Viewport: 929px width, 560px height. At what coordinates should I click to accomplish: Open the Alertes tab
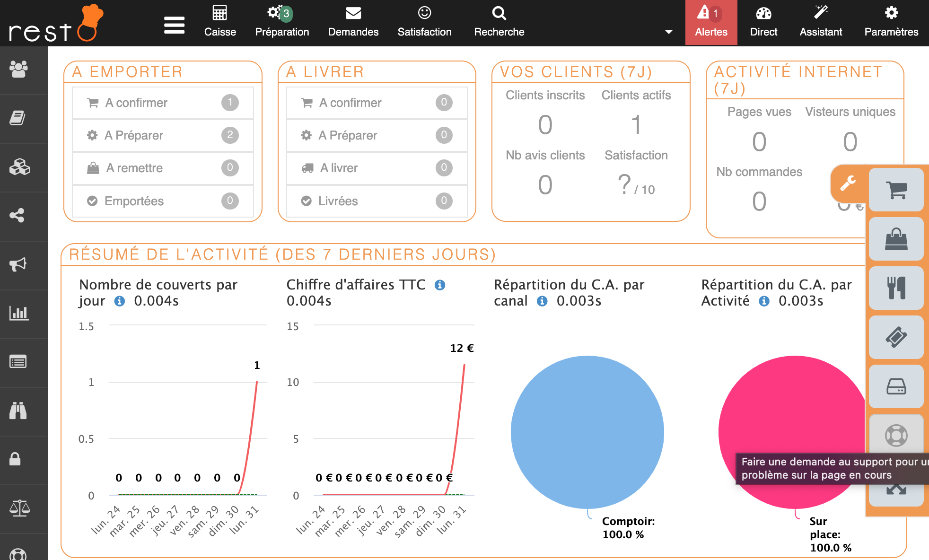click(x=711, y=23)
